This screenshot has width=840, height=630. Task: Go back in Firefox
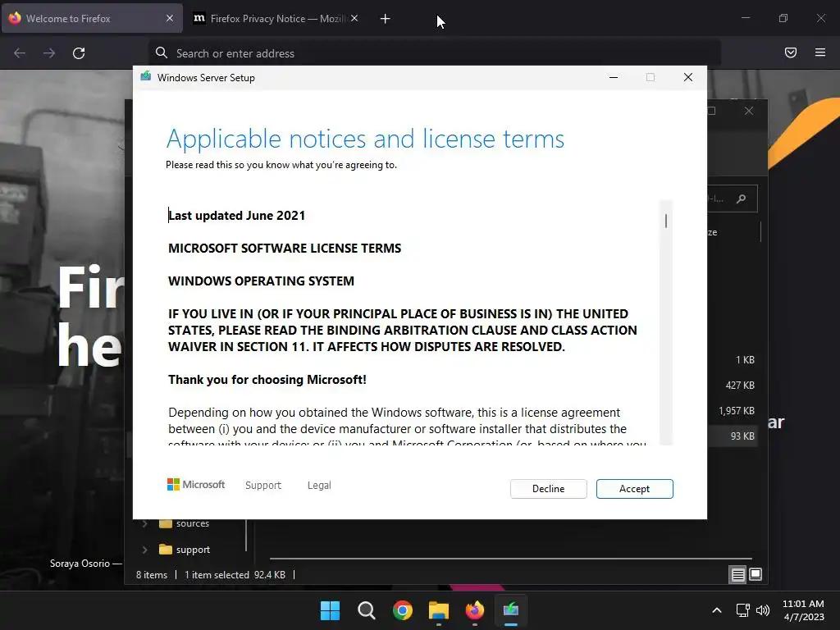20,53
